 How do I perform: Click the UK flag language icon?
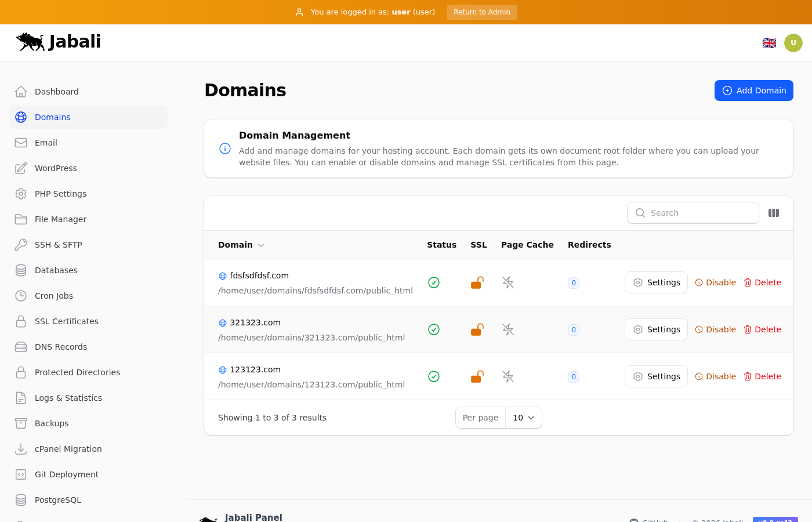769,43
